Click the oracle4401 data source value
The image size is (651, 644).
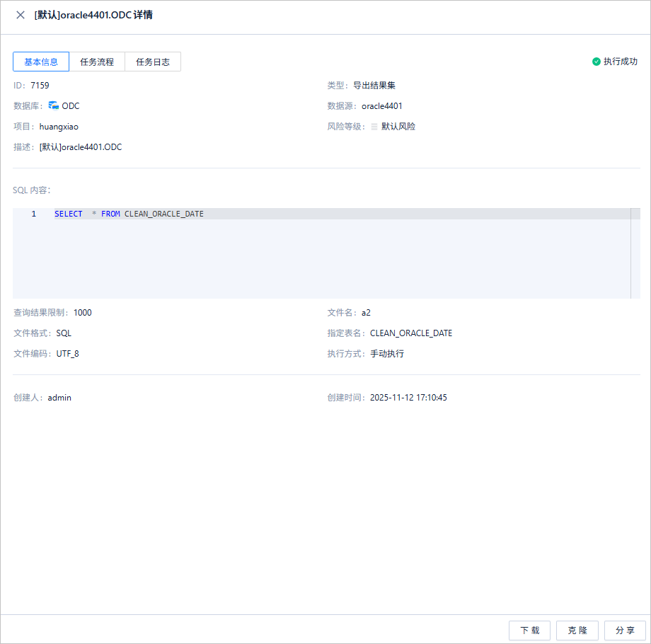(382, 106)
